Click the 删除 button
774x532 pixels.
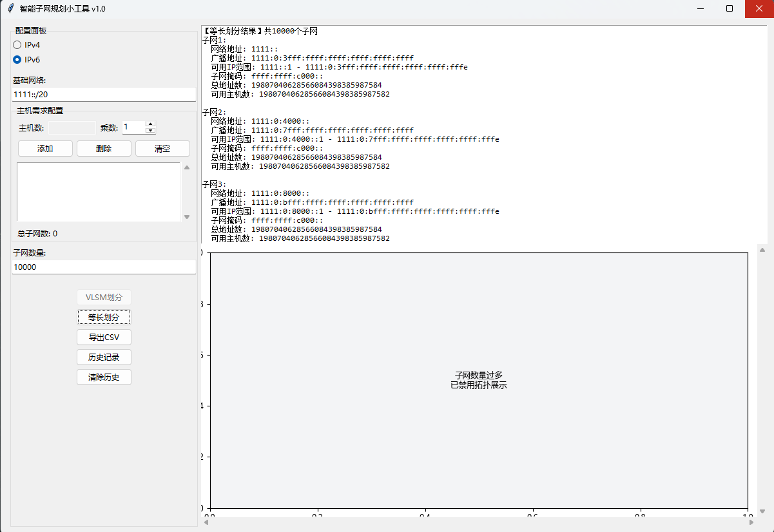pos(104,149)
